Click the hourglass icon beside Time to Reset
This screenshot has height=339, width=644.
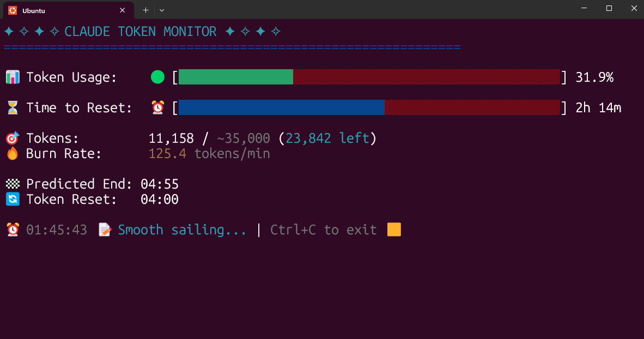point(12,108)
